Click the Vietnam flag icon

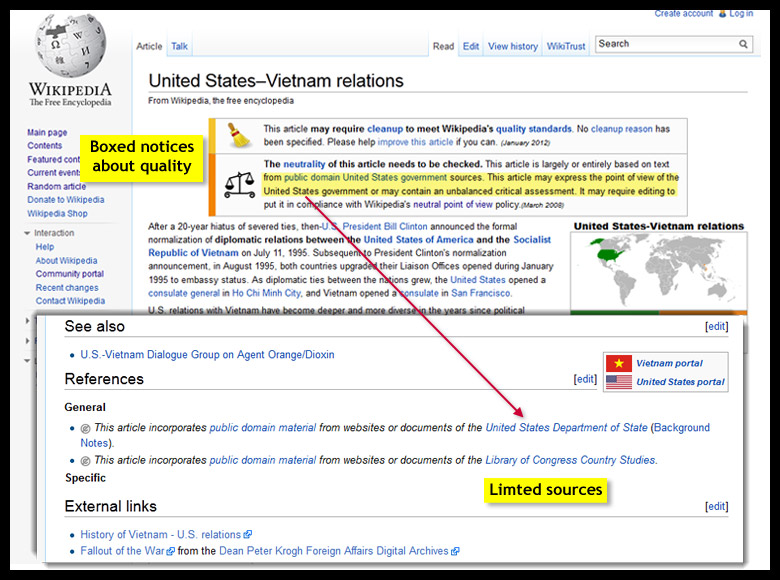tap(618, 363)
